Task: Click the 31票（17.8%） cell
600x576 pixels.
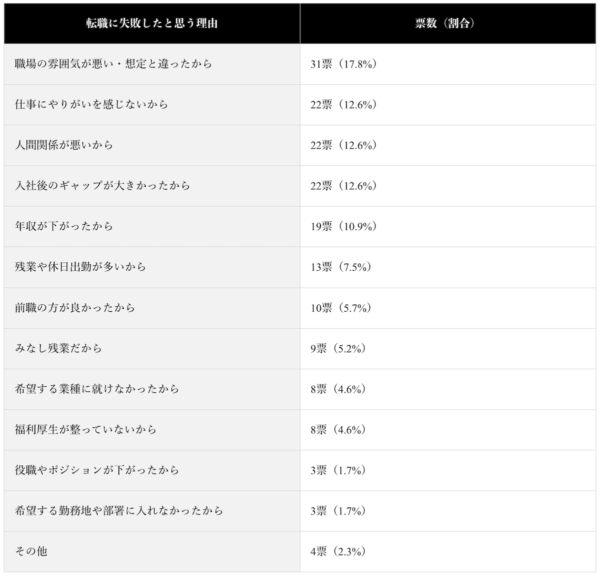Action: (448, 64)
